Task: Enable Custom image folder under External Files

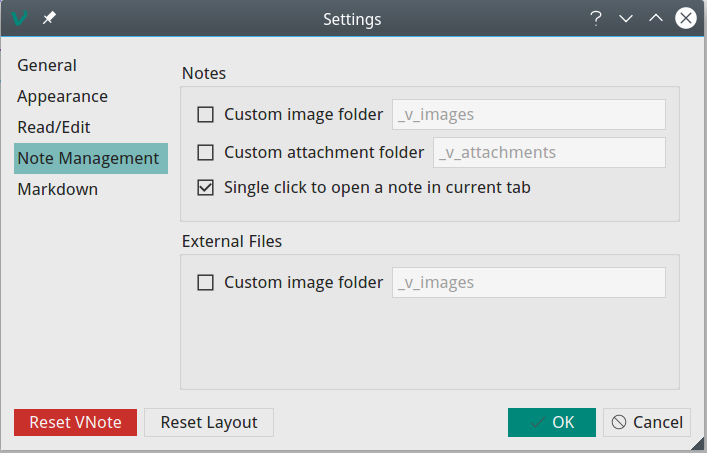Action: 206,283
